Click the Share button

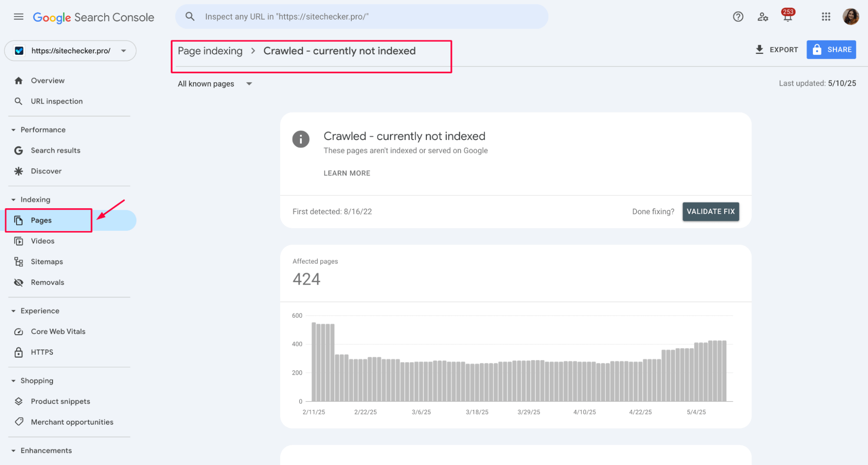(x=831, y=50)
